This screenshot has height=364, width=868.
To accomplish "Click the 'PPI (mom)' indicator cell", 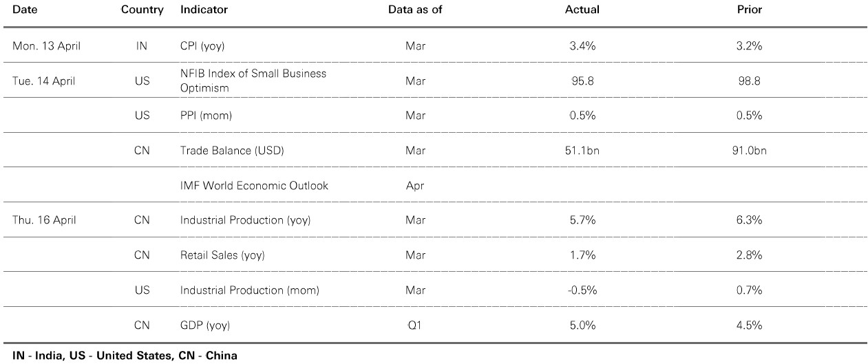I will (206, 116).
